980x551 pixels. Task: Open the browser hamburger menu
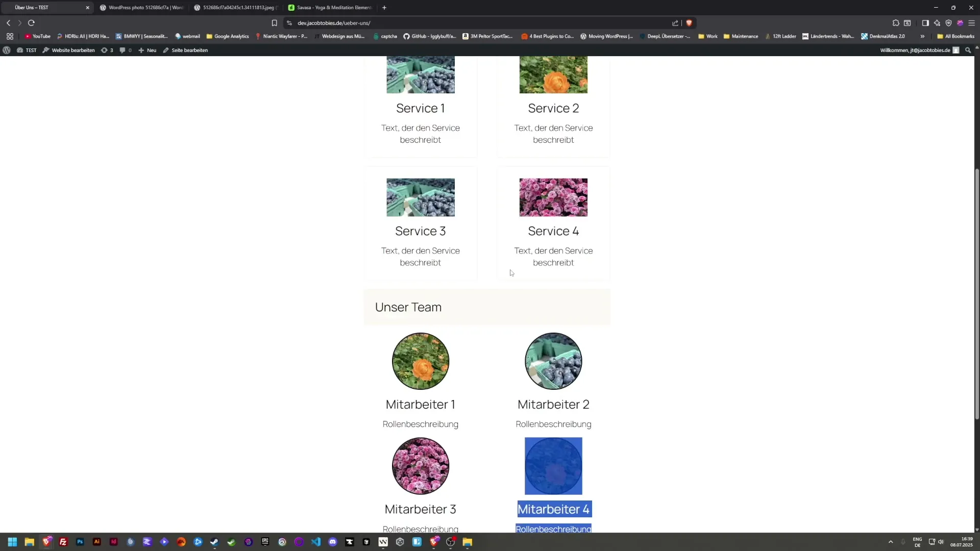pyautogui.click(x=972, y=23)
